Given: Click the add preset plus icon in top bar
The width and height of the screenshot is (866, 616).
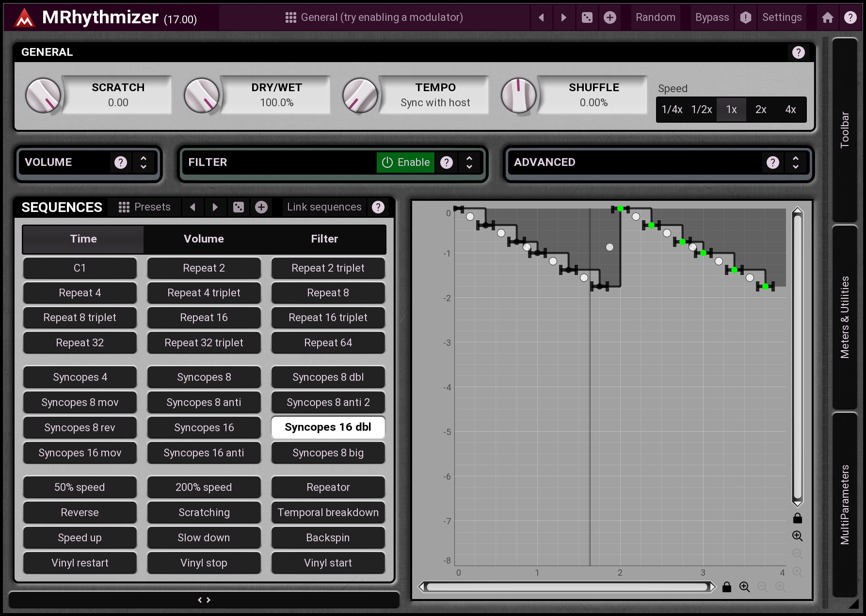Looking at the screenshot, I should (x=609, y=17).
